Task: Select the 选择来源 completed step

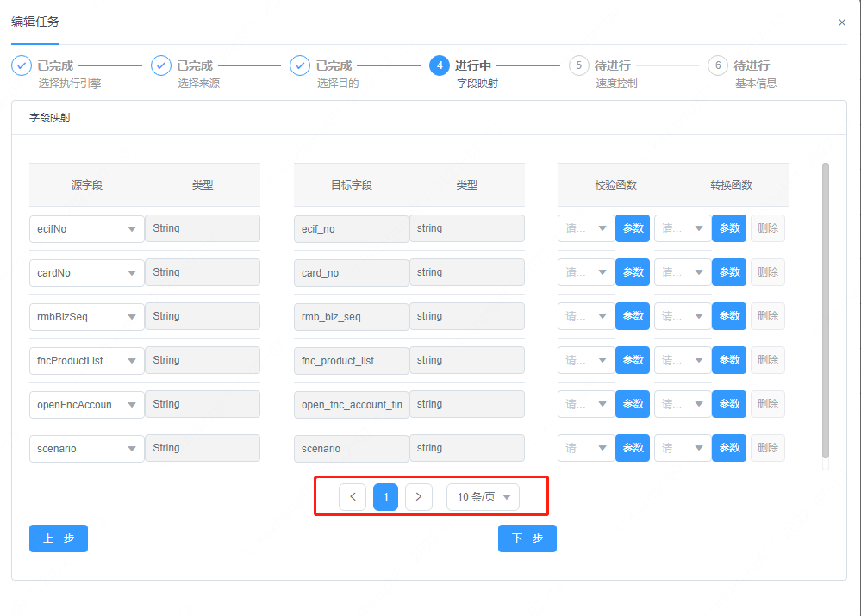Action: tap(160, 65)
